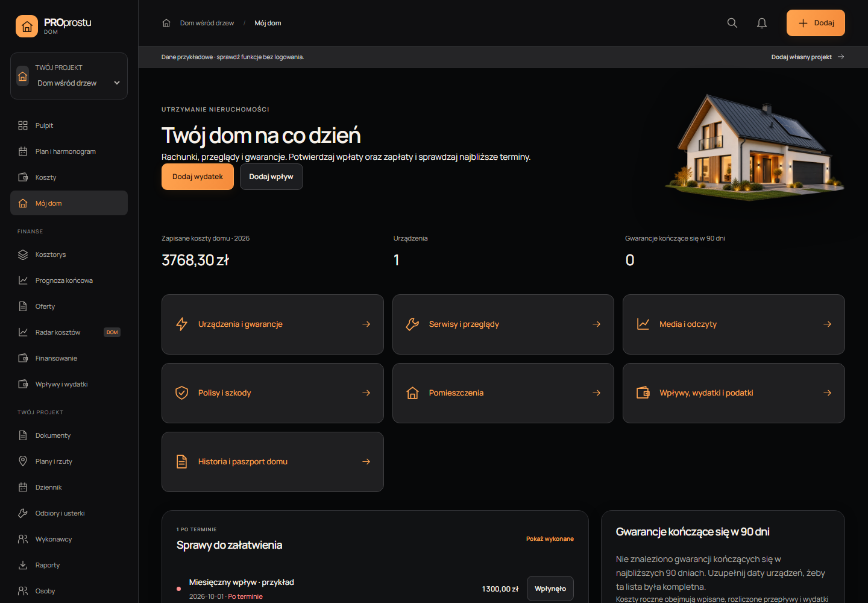The height and width of the screenshot is (603, 868).
Task: Click the DOM badge next to Radar kosztów
Action: 112,332
